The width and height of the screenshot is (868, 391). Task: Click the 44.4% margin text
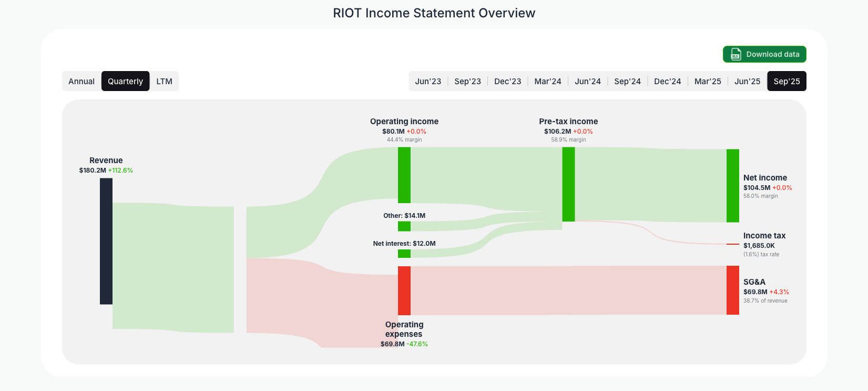(x=404, y=139)
